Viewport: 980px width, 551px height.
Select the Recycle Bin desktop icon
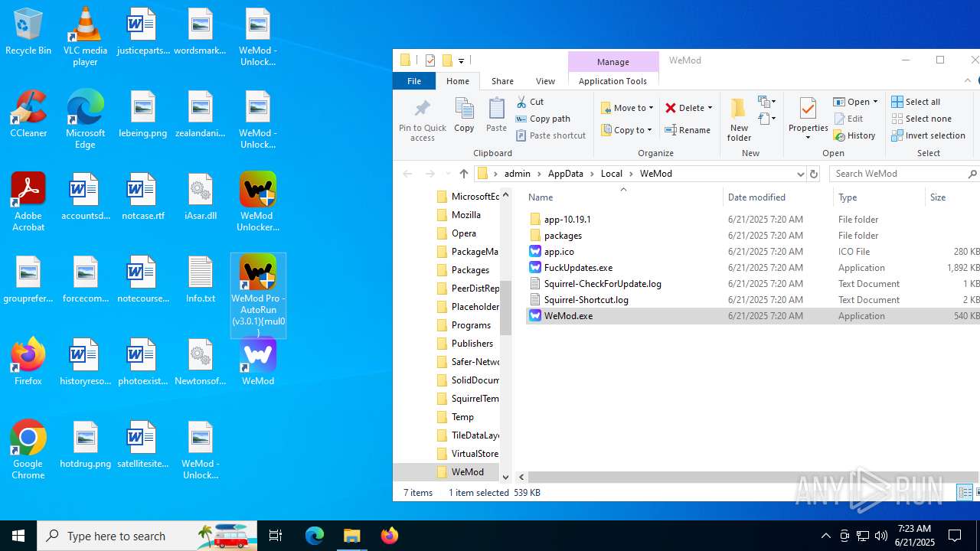pyautogui.click(x=28, y=32)
